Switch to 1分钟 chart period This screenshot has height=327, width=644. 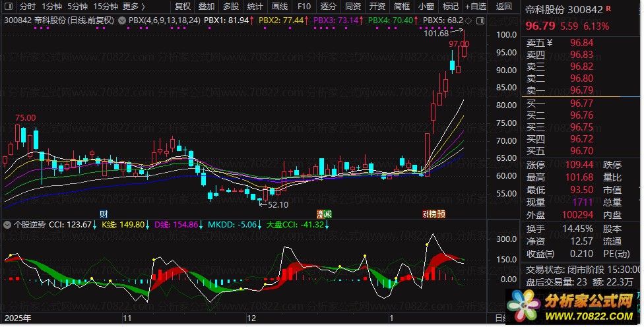pyautogui.click(x=52, y=6)
